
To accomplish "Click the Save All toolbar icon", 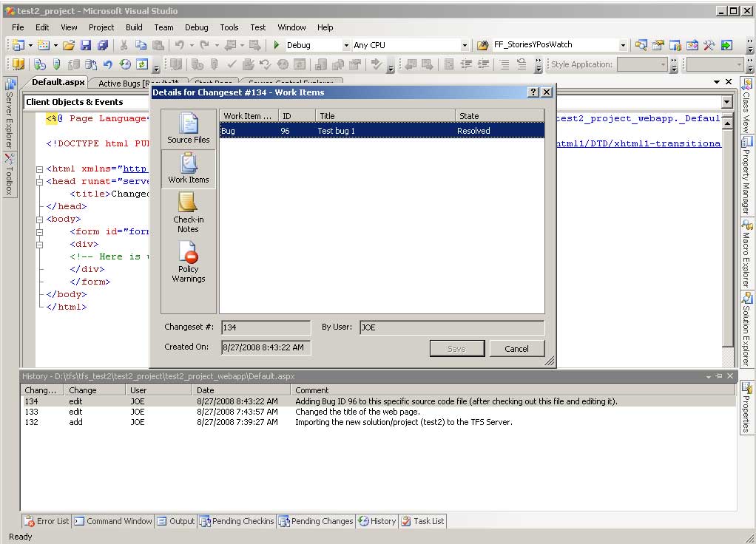I will [103, 45].
